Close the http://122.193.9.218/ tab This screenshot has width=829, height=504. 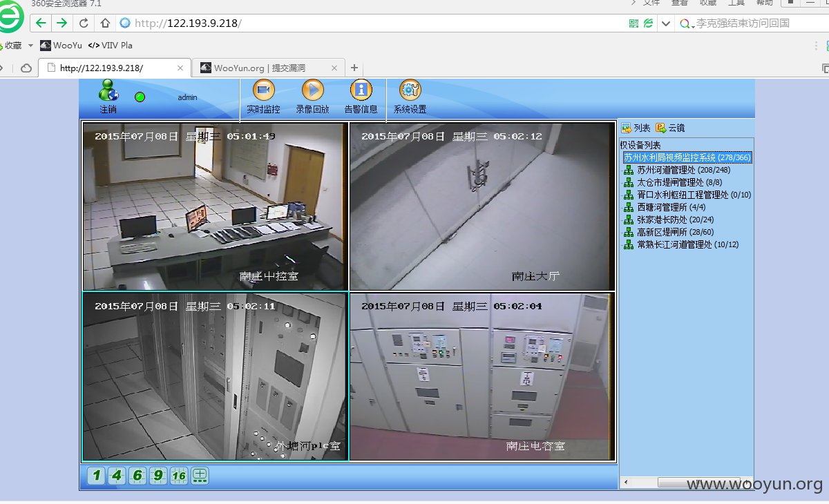(180, 68)
